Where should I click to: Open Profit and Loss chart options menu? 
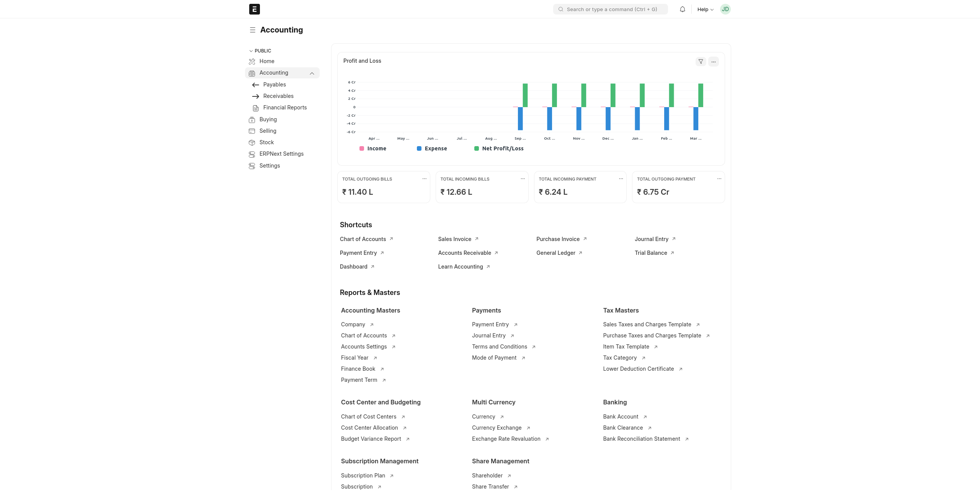pos(713,62)
